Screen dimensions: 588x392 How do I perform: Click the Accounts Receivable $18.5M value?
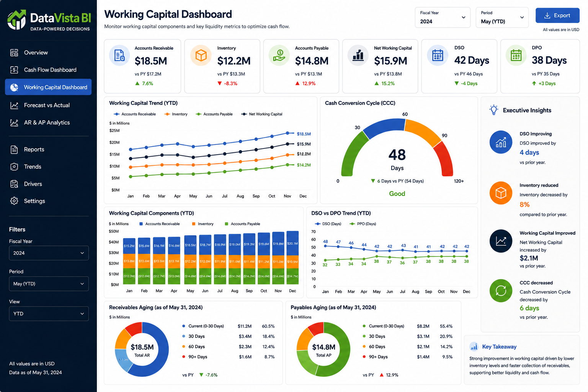coord(151,61)
